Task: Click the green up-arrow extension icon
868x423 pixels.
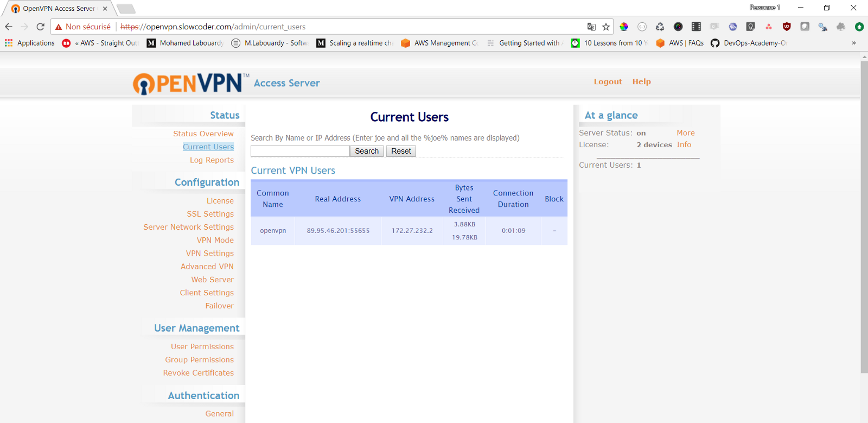Action: tap(859, 27)
